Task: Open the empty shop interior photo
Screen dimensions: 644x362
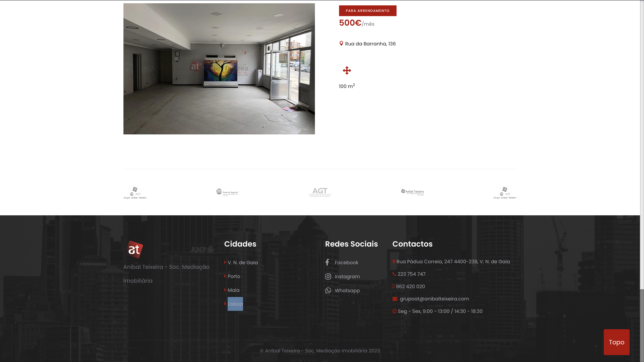Action: [219, 69]
